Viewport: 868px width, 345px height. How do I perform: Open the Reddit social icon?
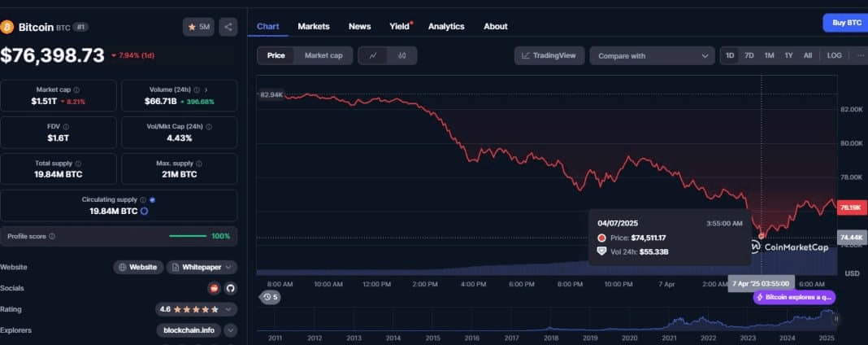(214, 288)
